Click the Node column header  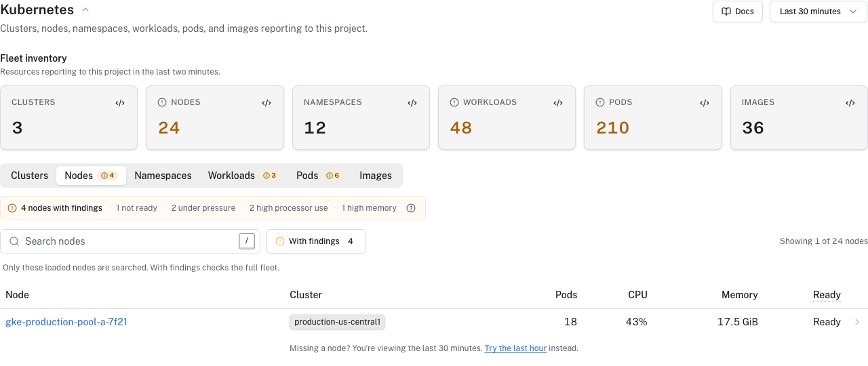click(x=17, y=295)
